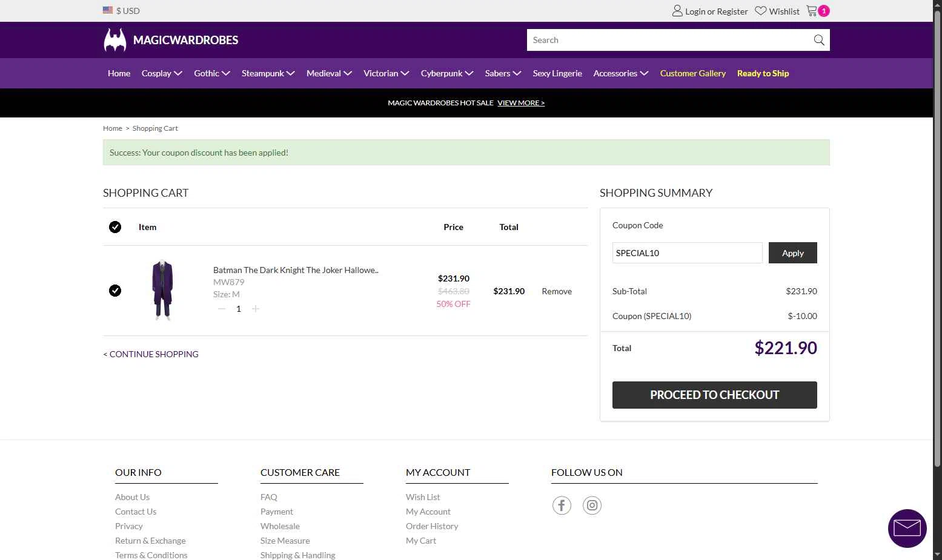Screen dimensions: 942x560
Task: Expand the Accessories menu
Action: pos(621,73)
